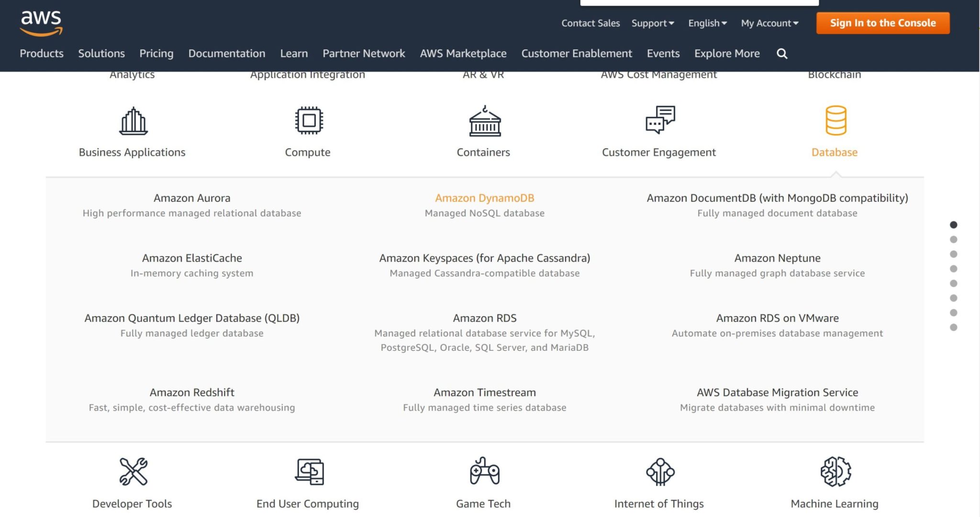Click the Database category label
This screenshot has width=980, height=517.
[835, 152]
